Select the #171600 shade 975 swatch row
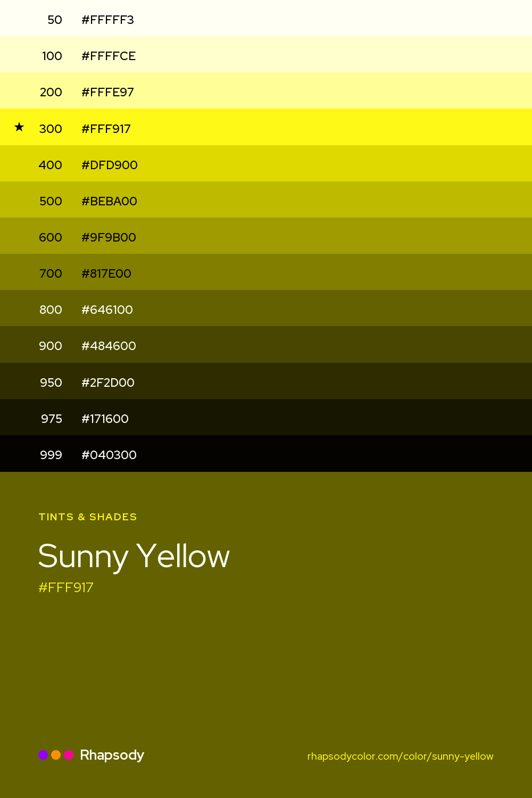The width and height of the screenshot is (532, 798). coord(266,417)
